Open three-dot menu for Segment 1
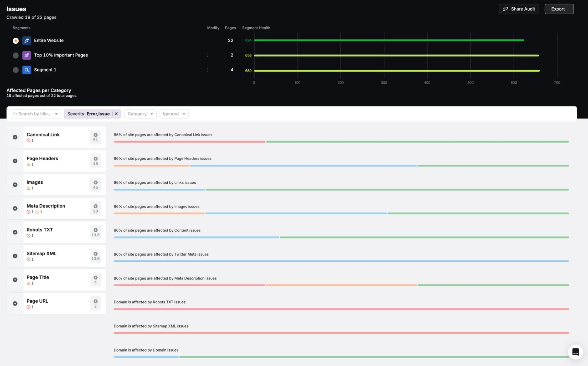 pyautogui.click(x=208, y=70)
